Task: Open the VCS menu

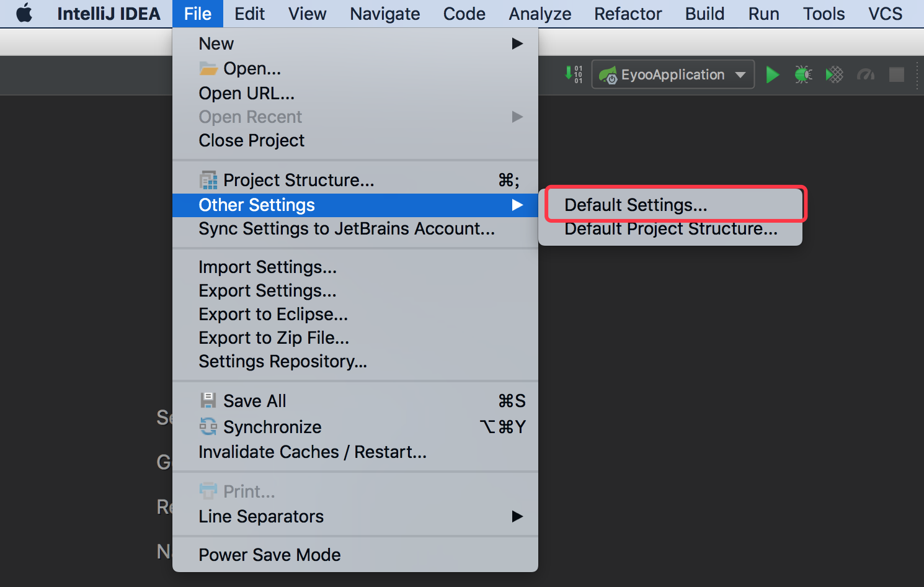Action: (x=885, y=14)
